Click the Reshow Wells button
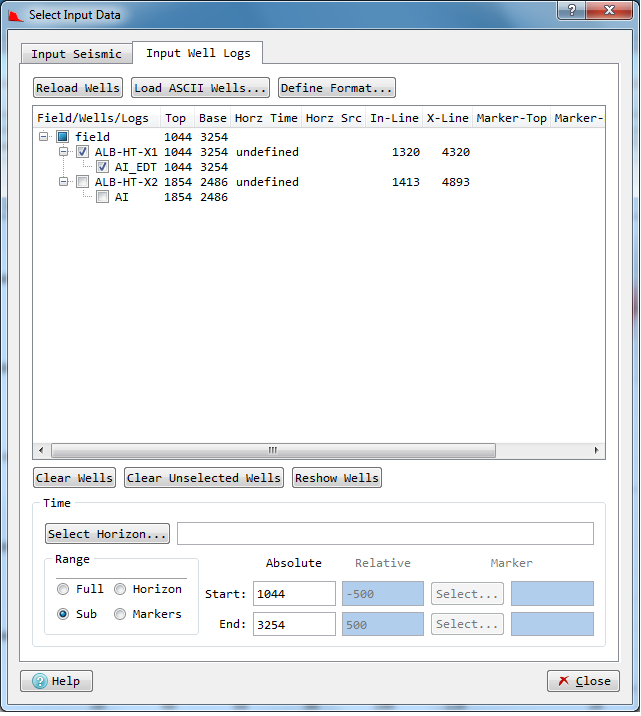The image size is (641, 716). [337, 478]
